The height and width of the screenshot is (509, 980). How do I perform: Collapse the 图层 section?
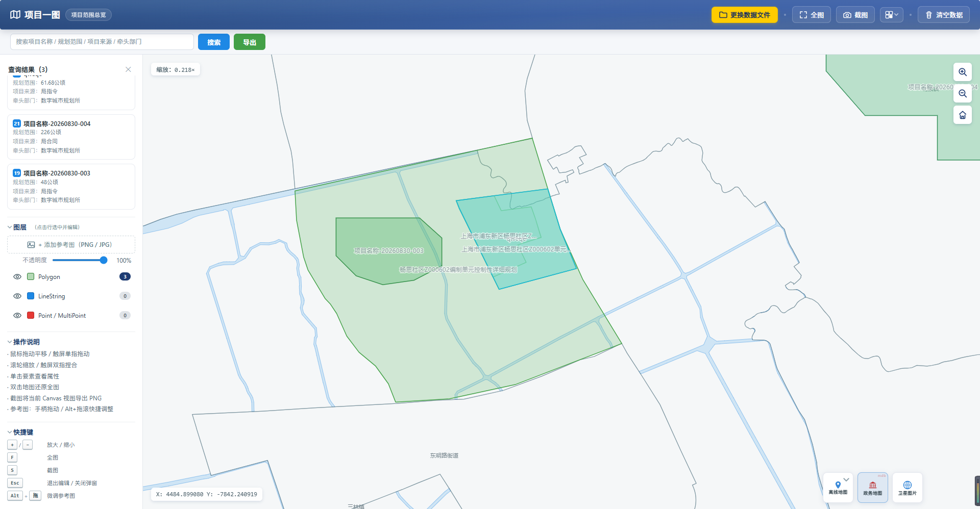tap(17, 227)
